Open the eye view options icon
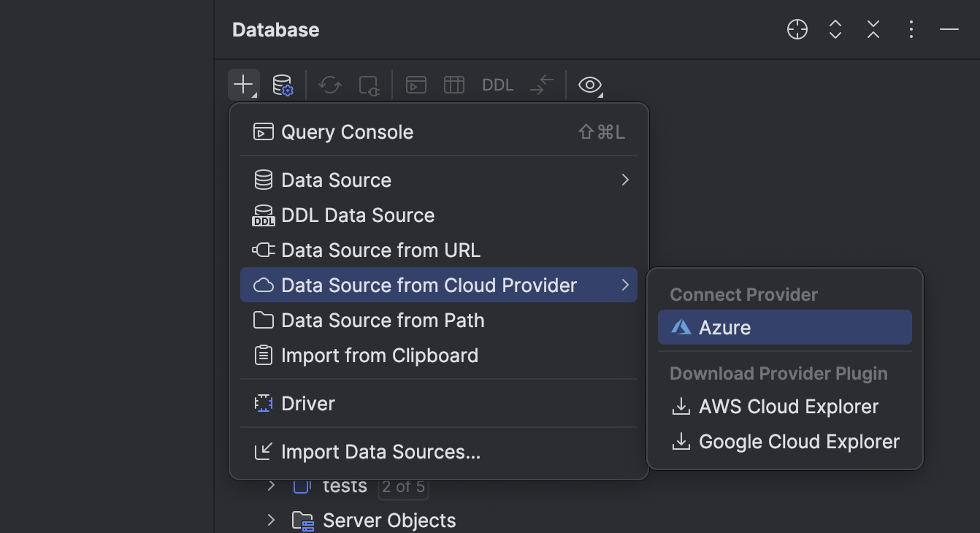Viewport: 980px width, 533px height. tap(589, 85)
